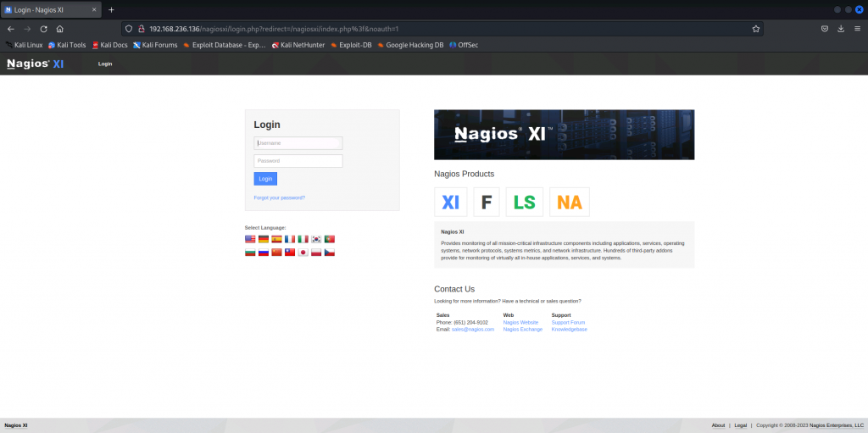Open the Exploit Database bookmark
This screenshot has width=868, height=433.
[x=224, y=45]
